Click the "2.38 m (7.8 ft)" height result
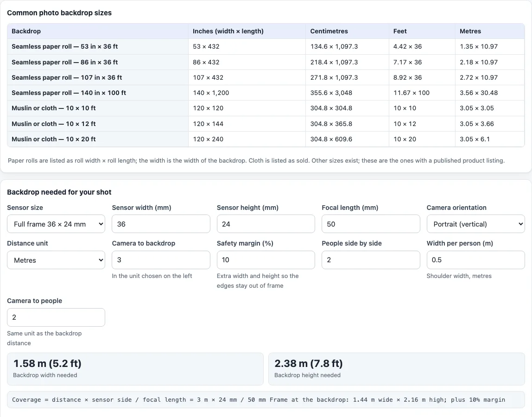This screenshot has height=417, width=532. coord(309,363)
